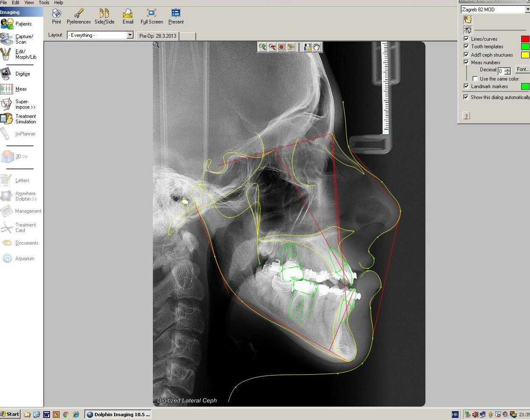Toggle the Tooth templates checkbox

[x=466, y=47]
